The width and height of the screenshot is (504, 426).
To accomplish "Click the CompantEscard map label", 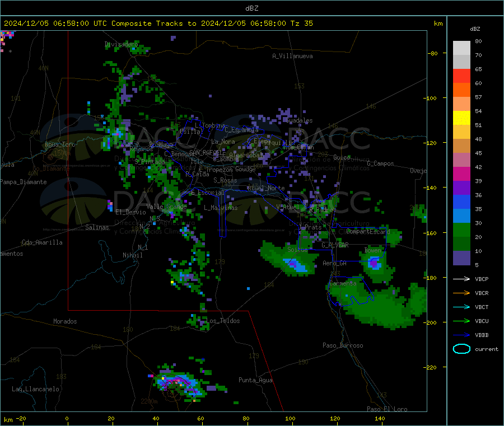I will [368, 231].
